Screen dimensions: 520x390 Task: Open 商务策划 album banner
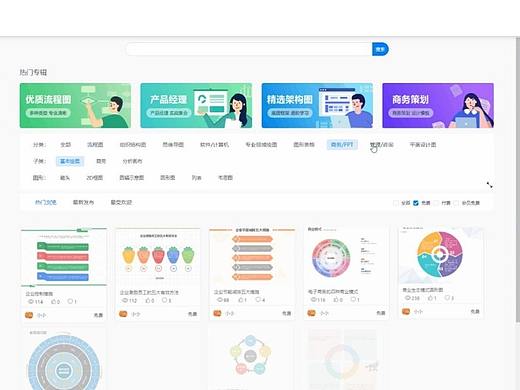[x=438, y=105]
